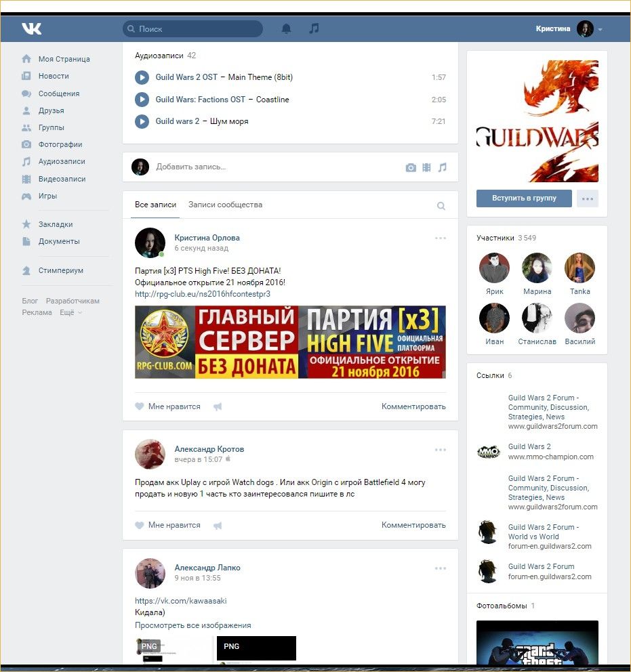Play Guild wars 2 – Шум моря track
This screenshot has height=672, width=631.
142,121
